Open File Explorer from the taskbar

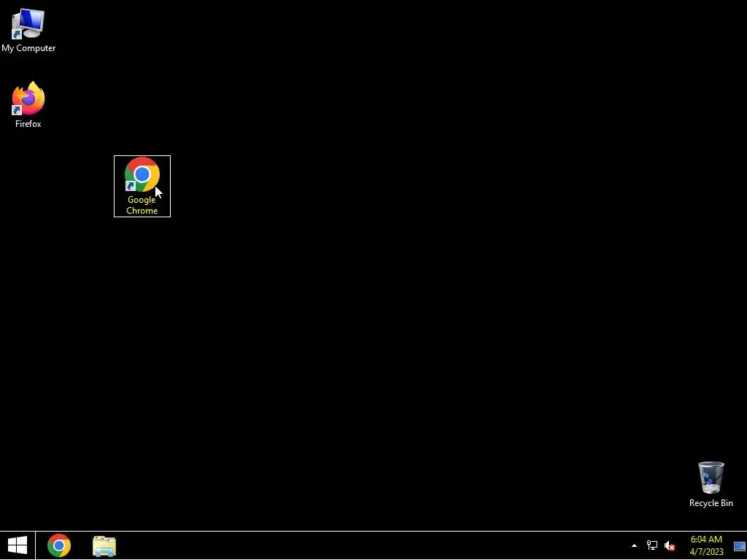tap(104, 545)
